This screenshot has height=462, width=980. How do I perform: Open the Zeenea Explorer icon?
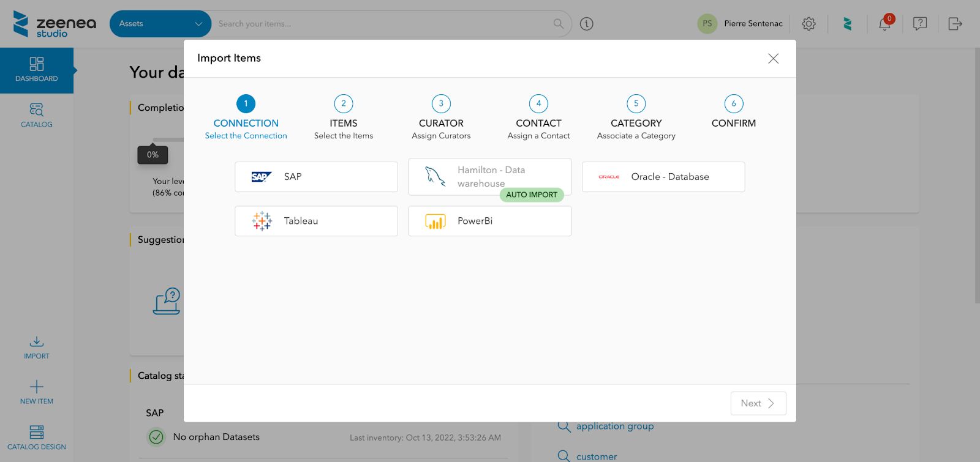tap(847, 24)
